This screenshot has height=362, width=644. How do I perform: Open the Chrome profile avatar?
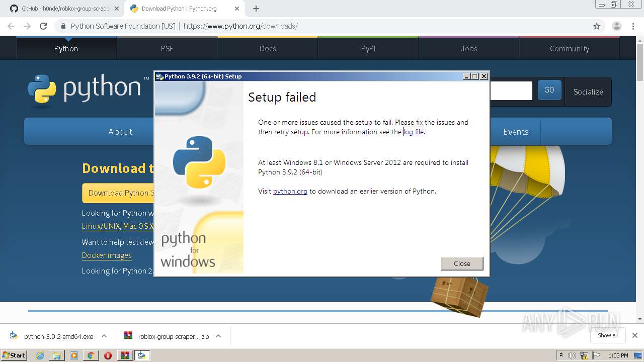tap(616, 26)
